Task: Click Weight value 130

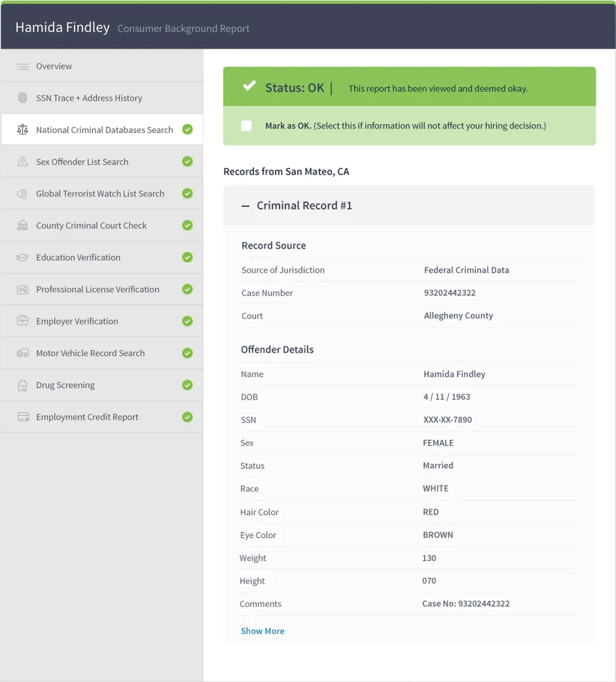Action: [x=429, y=558]
